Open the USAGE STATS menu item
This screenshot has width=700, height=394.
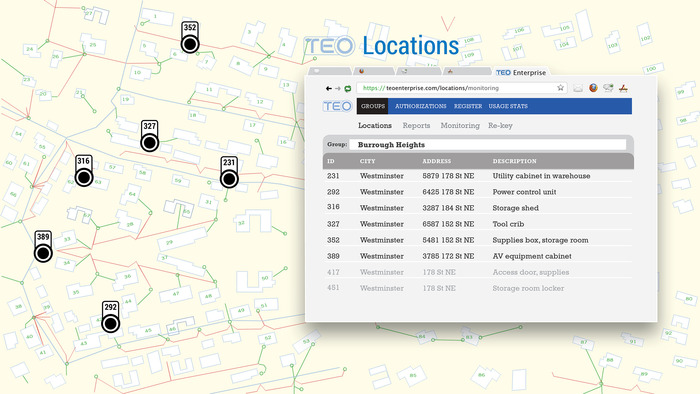pos(508,106)
